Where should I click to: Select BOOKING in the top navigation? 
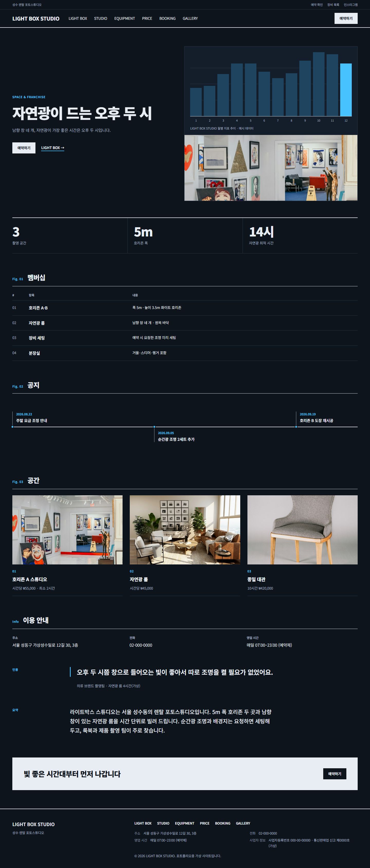[x=168, y=19]
